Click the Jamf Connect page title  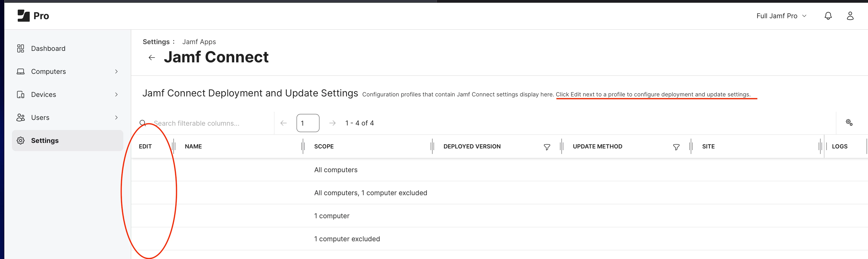tap(216, 57)
